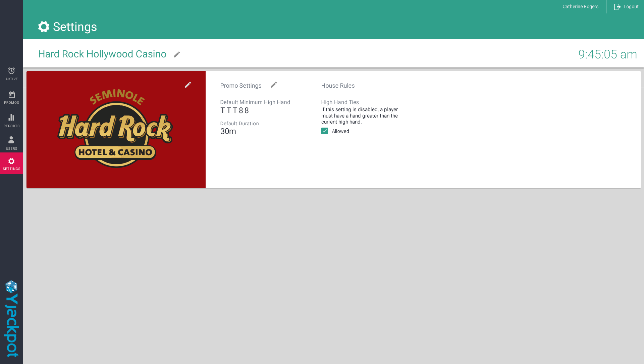Select the Settings gear in sidebar
644x364 pixels.
tap(11, 162)
